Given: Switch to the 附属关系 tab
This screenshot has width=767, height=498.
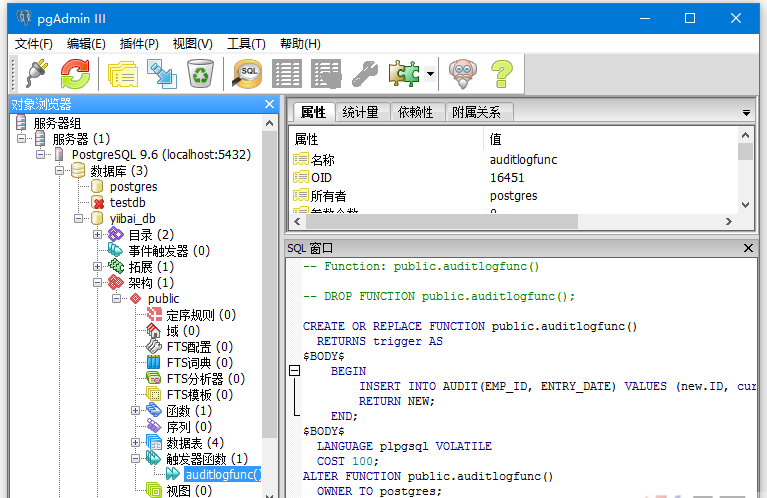Looking at the screenshot, I should point(476,112).
